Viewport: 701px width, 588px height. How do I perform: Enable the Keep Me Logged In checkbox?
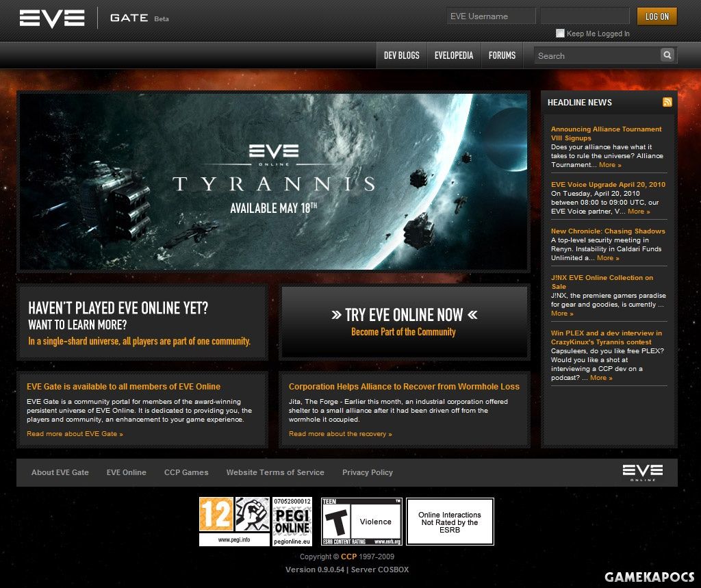pyautogui.click(x=560, y=33)
